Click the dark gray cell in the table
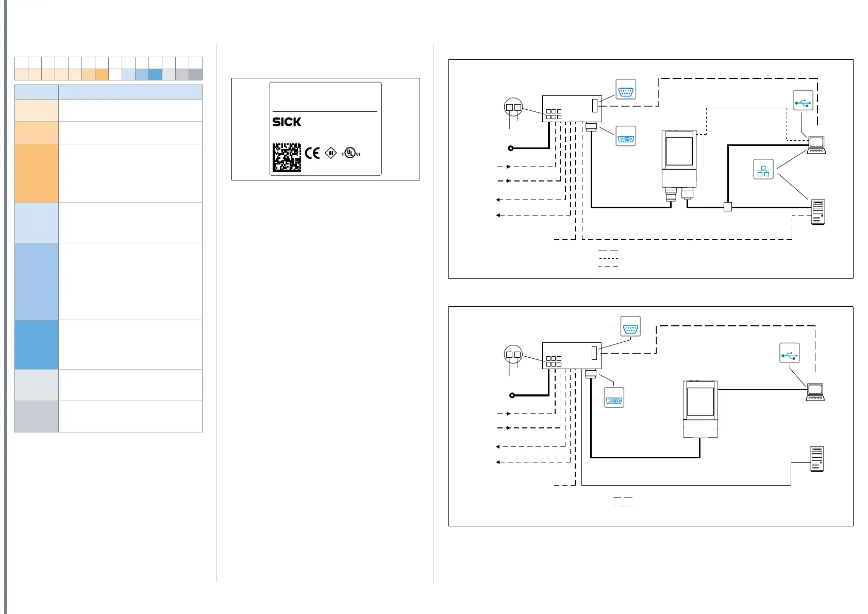868x614 pixels. 37,417
